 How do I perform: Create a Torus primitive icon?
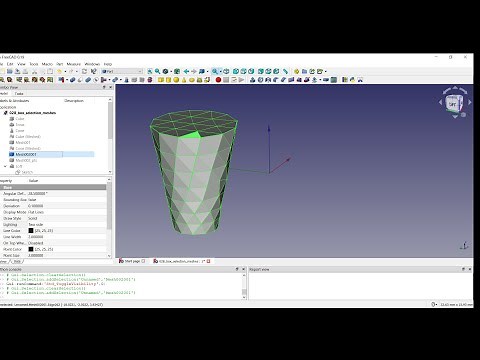192,80
